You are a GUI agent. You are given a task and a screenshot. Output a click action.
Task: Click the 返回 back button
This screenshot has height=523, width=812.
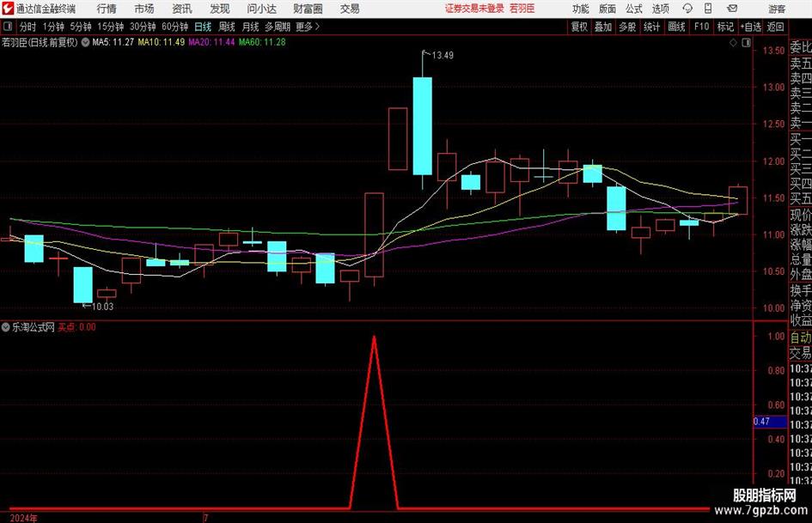[x=775, y=27]
